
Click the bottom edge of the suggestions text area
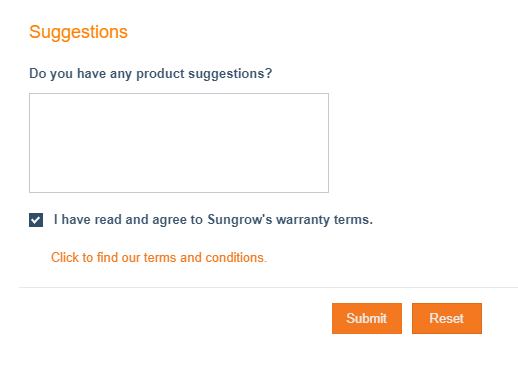click(x=179, y=192)
